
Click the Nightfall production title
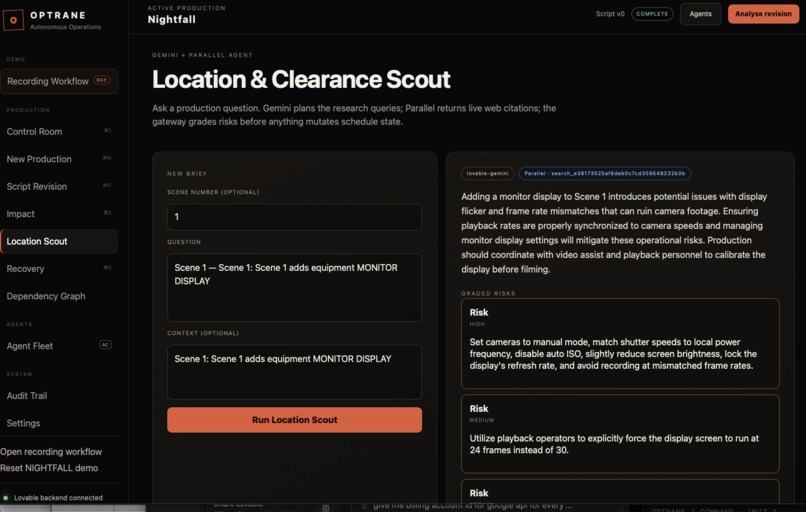click(x=171, y=20)
